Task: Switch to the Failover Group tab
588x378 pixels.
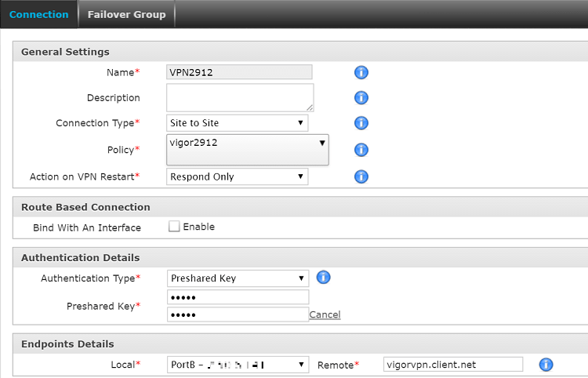Action: pos(126,14)
